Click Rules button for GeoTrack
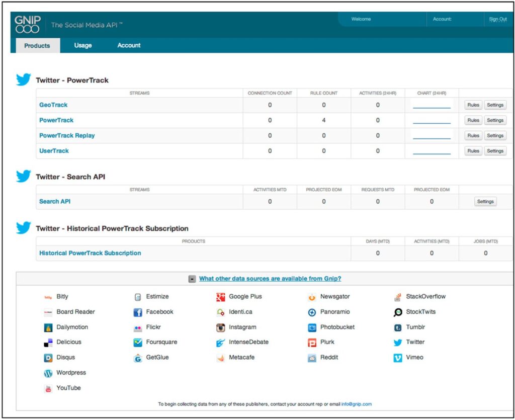 pos(473,105)
